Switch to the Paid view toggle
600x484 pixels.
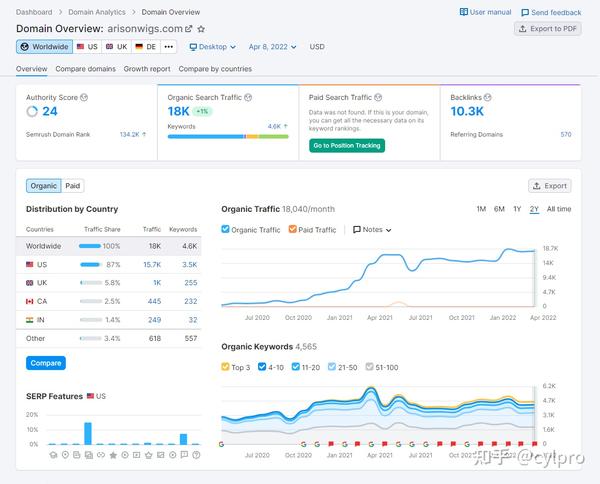(73, 186)
